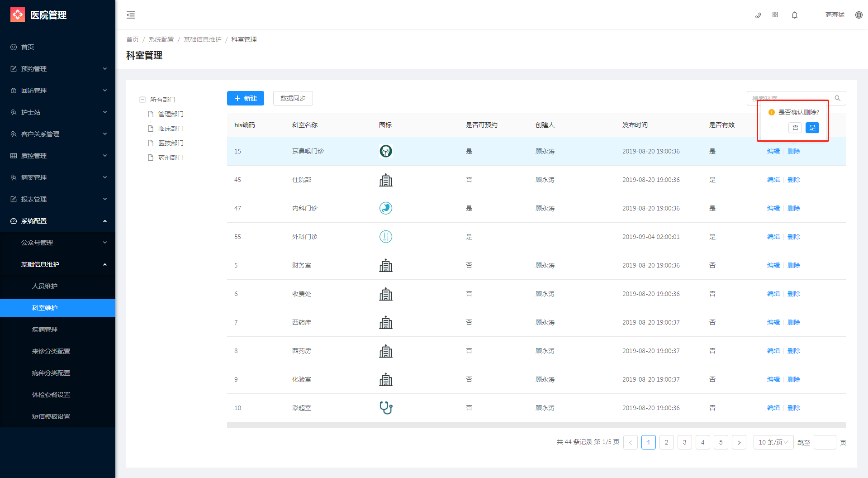The image size is (868, 478).
Task: Click the building icon in 收费处 row
Action: (386, 294)
